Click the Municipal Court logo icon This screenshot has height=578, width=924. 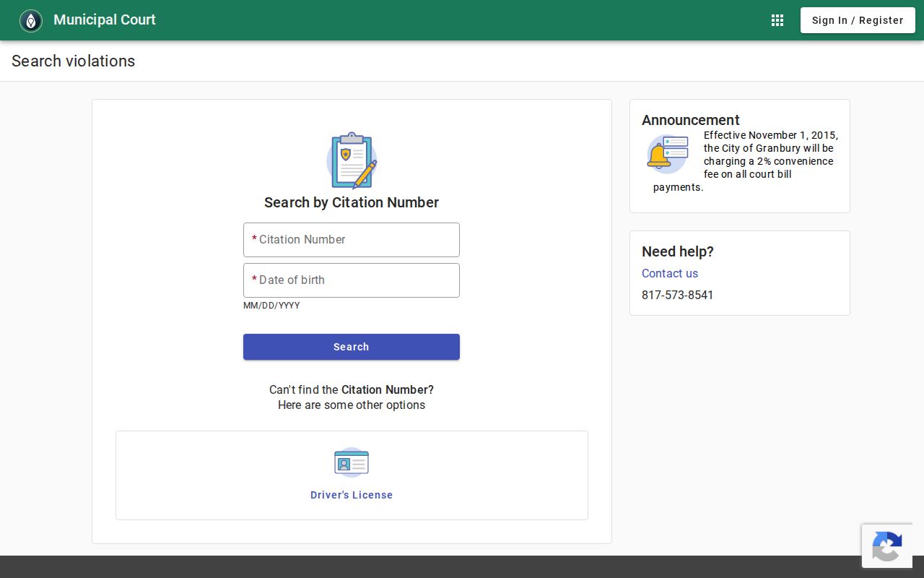click(31, 21)
